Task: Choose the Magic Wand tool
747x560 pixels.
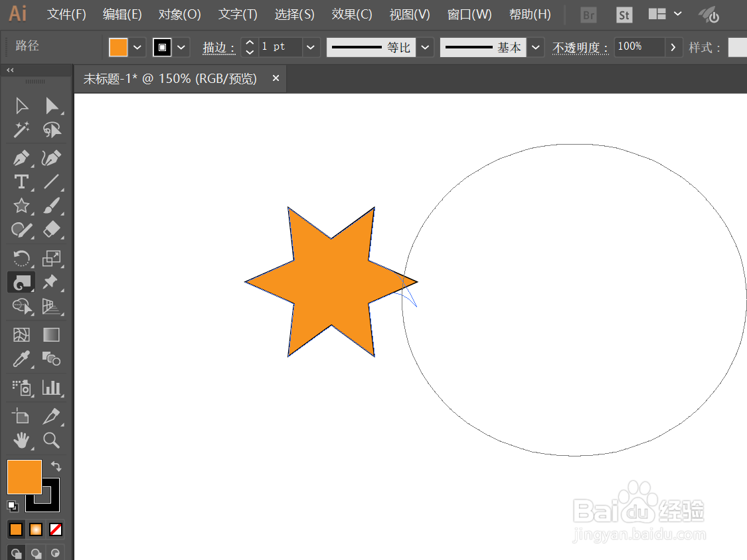Action: click(x=21, y=129)
